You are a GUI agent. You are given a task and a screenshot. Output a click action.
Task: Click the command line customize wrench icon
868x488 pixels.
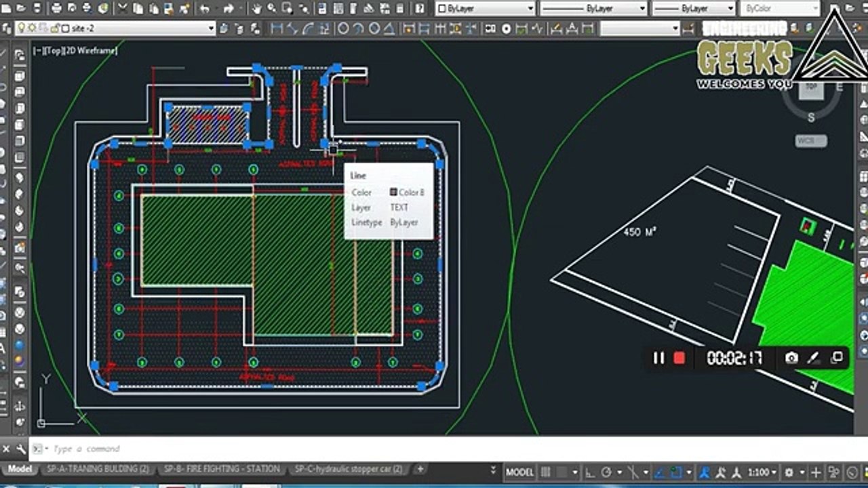21,449
